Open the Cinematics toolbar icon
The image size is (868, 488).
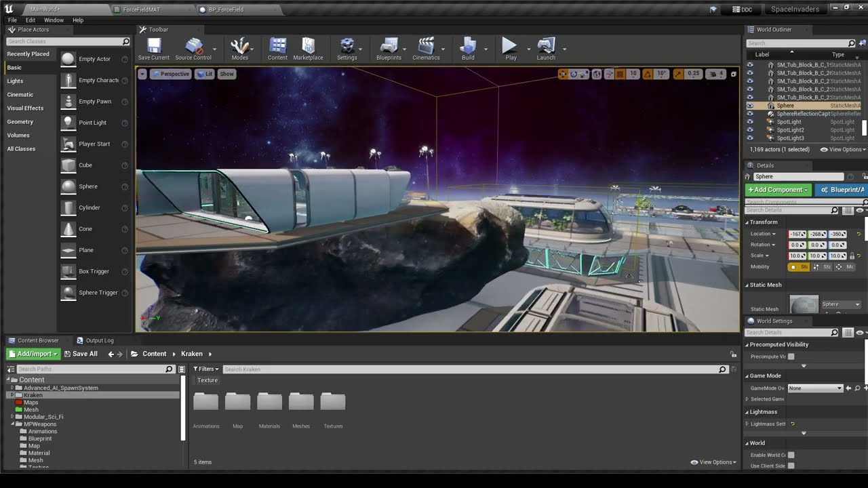coord(426,47)
